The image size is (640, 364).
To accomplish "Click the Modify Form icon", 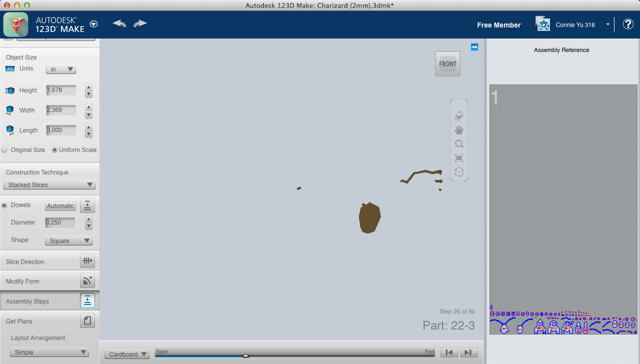I will pyautogui.click(x=87, y=280).
